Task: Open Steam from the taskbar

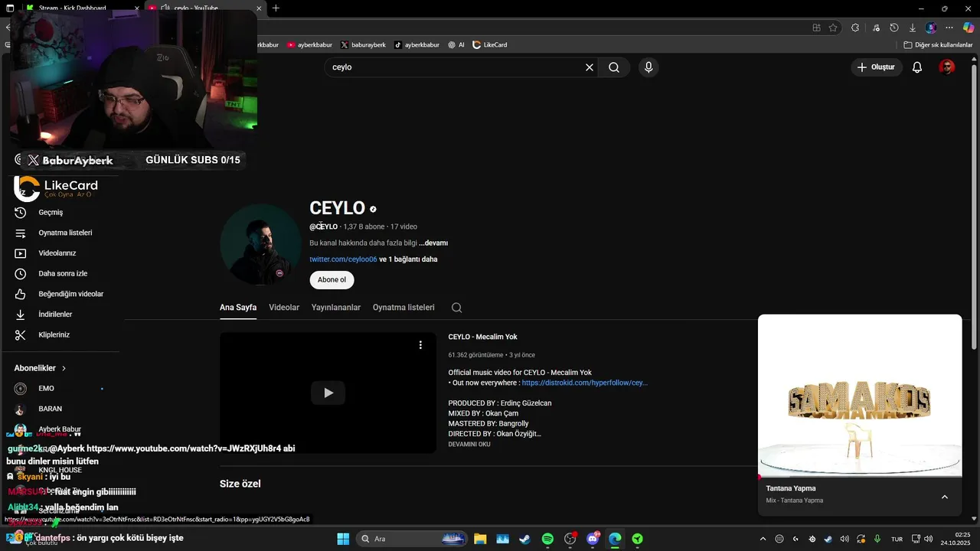Action: click(524, 539)
